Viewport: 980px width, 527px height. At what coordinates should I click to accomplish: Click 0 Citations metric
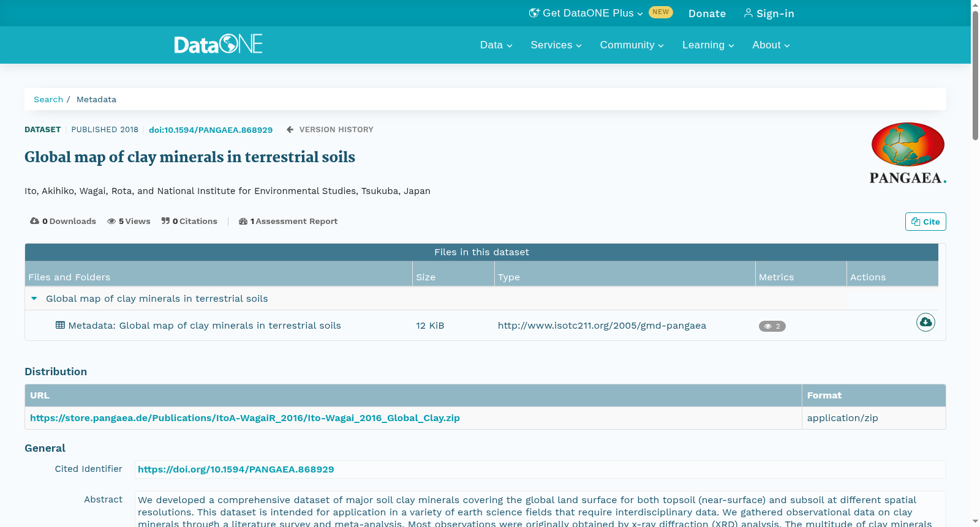[x=189, y=222]
